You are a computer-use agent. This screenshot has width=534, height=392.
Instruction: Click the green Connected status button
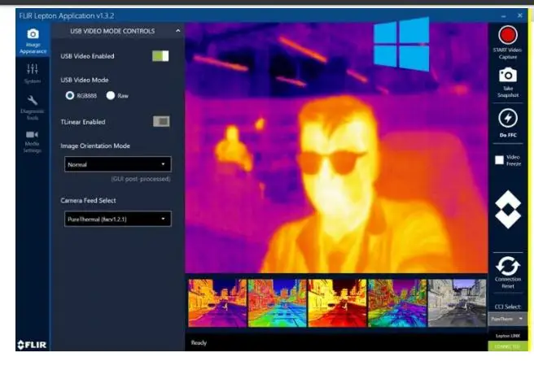click(x=507, y=346)
